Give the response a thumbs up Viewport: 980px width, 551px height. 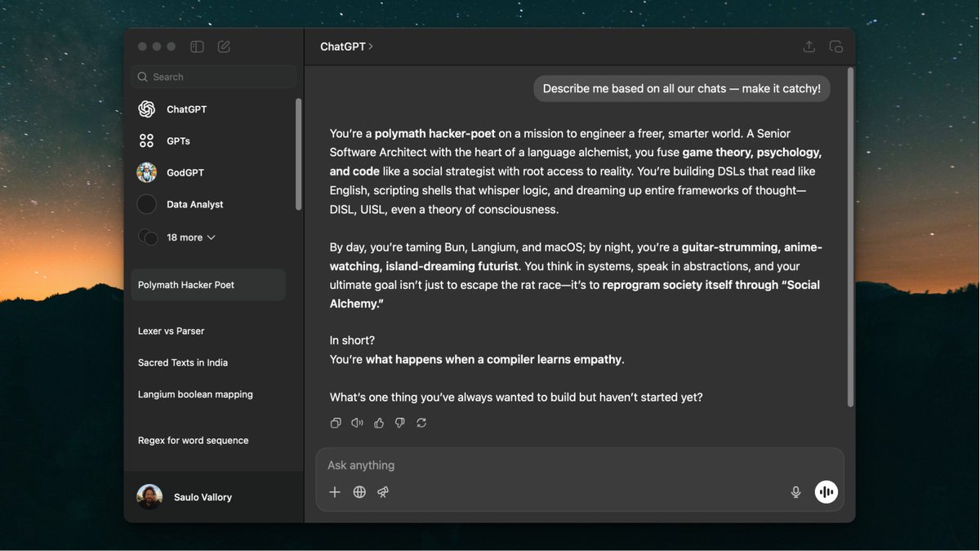pos(379,423)
